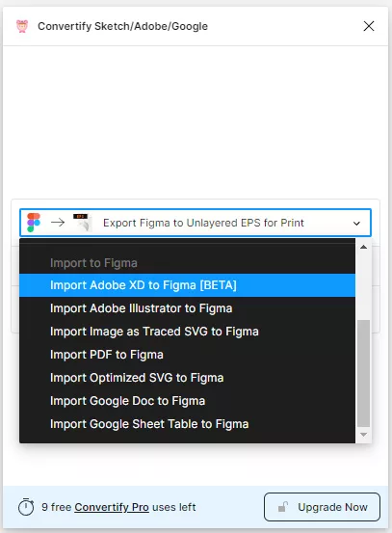The width and height of the screenshot is (392, 533).
Task: Click the EPS file format icon
Action: coord(83,223)
